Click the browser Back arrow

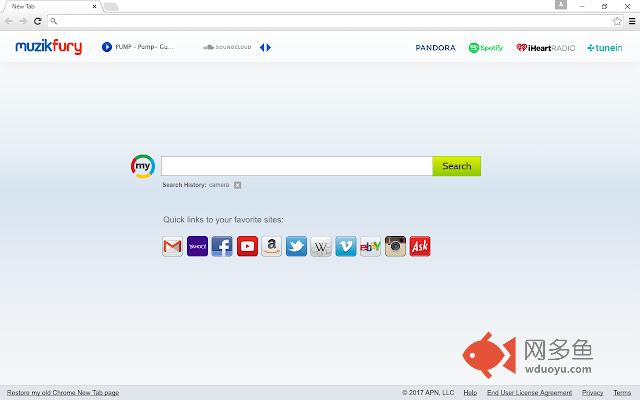[9, 21]
